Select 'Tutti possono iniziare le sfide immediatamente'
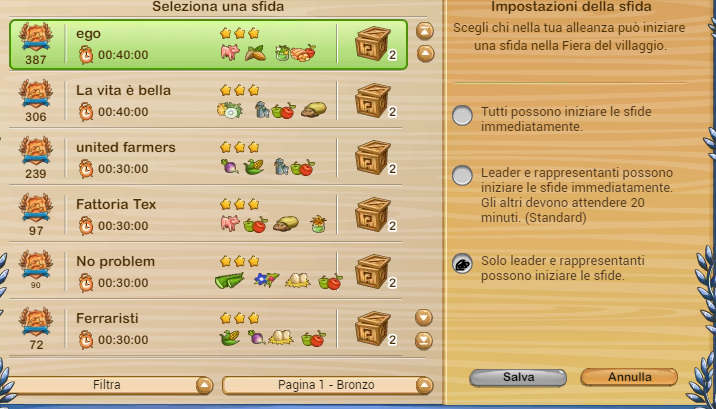This screenshot has height=409, width=716. (x=462, y=116)
